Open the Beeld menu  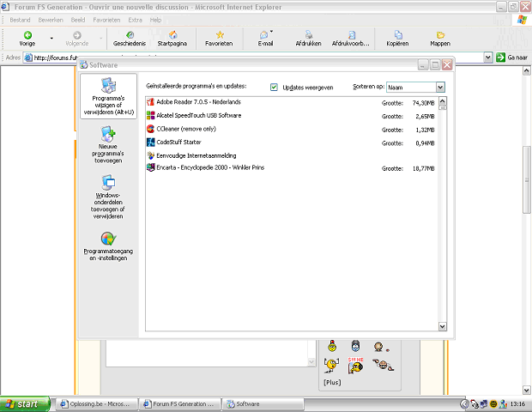[78, 20]
